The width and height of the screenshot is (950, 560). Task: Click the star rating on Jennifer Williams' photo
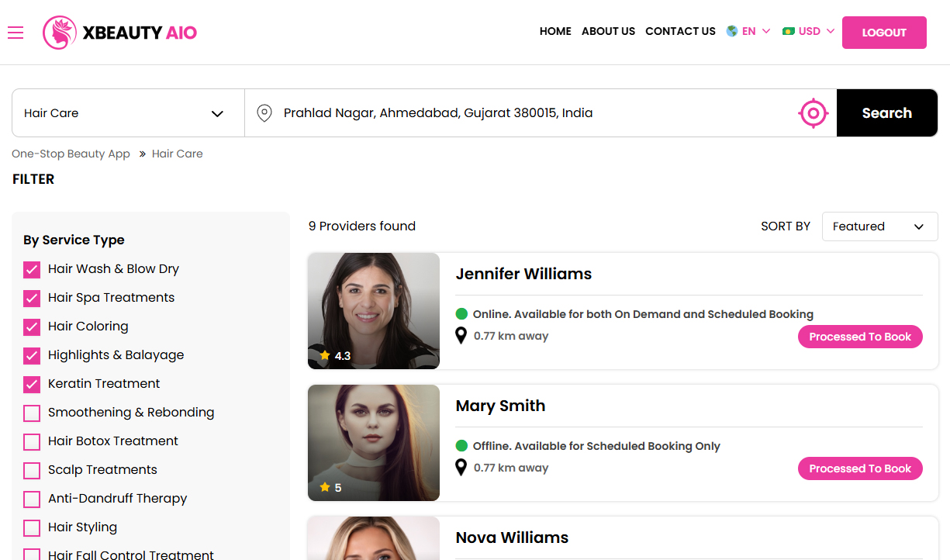tap(334, 356)
